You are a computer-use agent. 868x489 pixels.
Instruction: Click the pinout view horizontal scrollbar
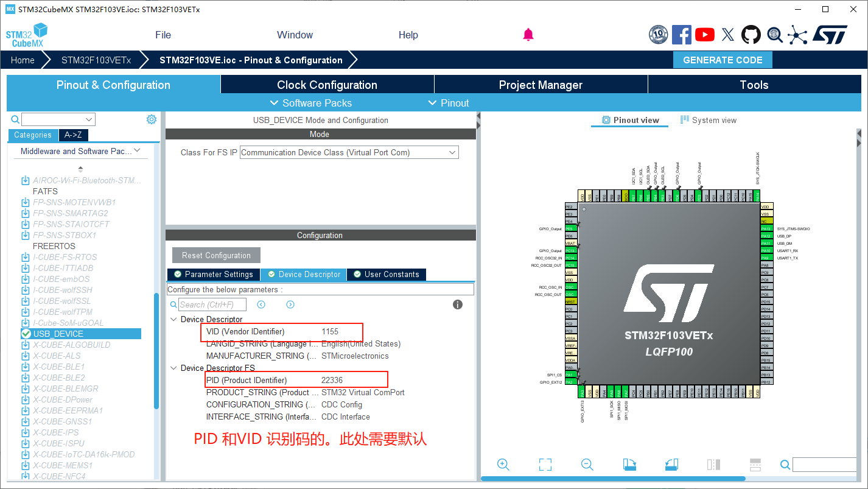(614, 479)
